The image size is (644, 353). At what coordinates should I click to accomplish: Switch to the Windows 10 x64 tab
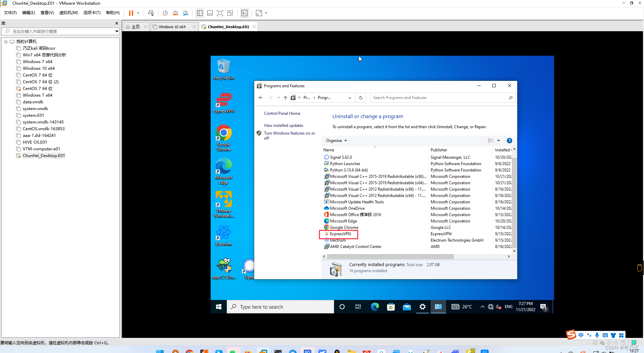tap(172, 27)
